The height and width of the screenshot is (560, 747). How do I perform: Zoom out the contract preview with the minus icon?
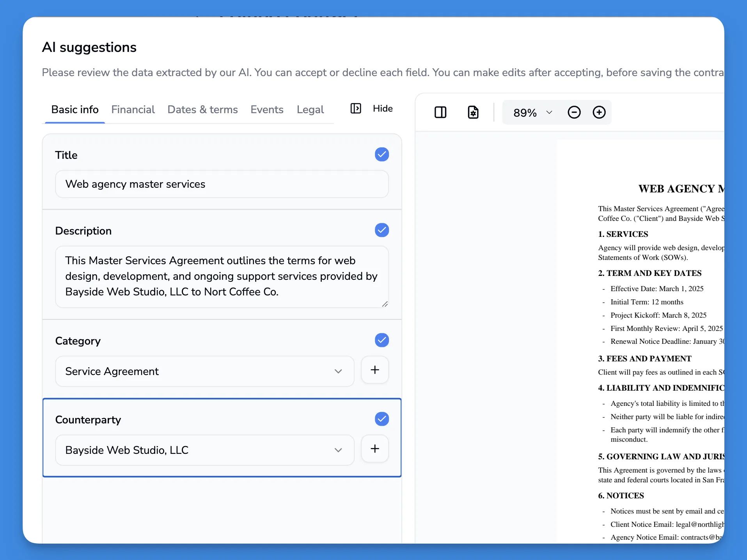click(x=573, y=112)
